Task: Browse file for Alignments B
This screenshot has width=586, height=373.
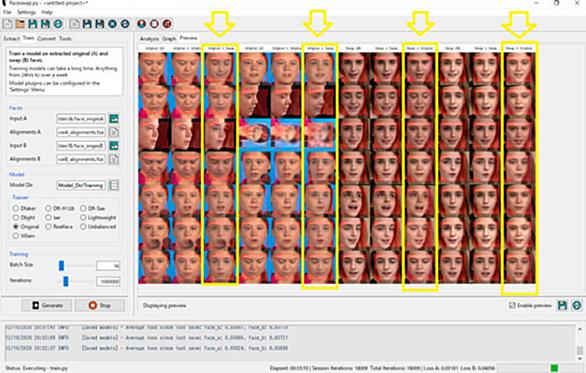Action: point(114,159)
